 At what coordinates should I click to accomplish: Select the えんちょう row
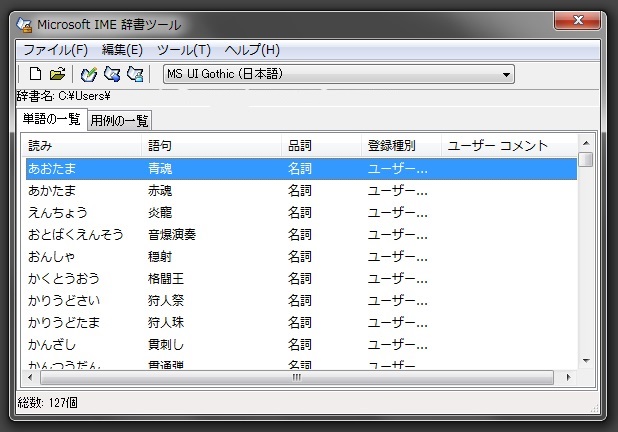[301, 213]
